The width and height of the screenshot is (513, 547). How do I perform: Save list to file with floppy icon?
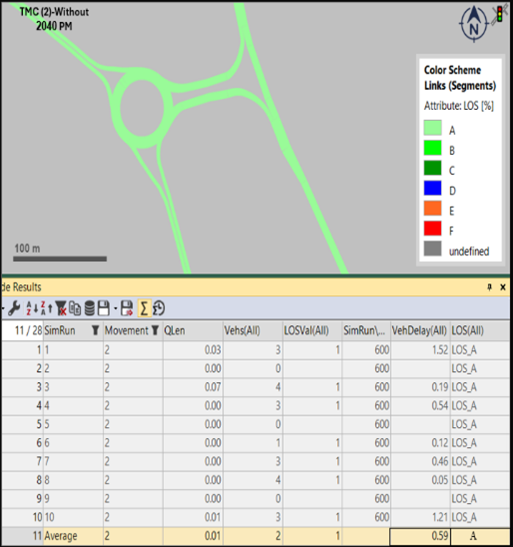point(104,309)
